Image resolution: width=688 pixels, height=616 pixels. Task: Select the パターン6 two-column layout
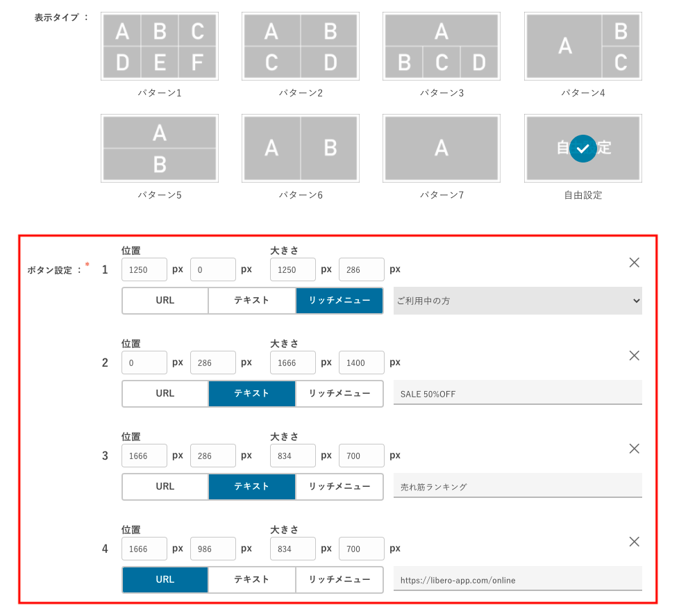click(x=301, y=149)
